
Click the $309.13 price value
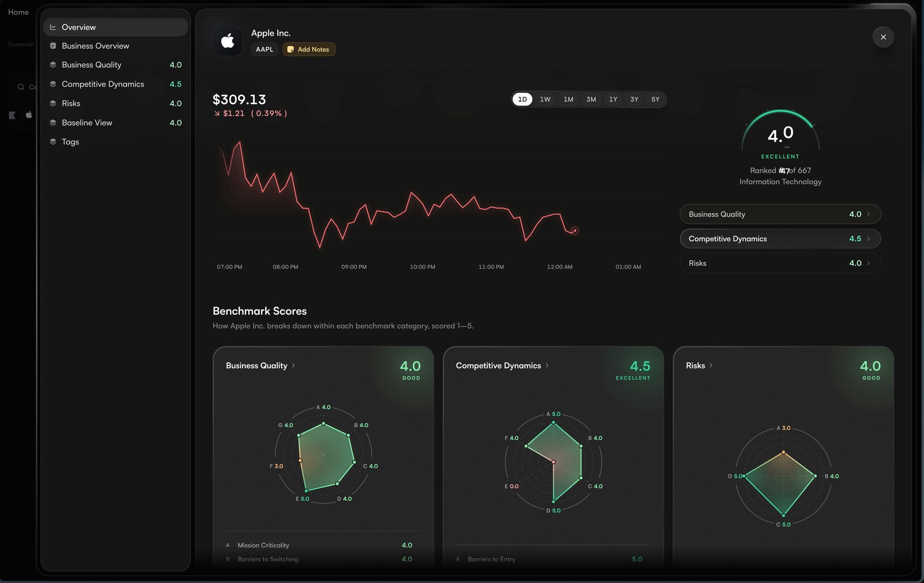[239, 100]
